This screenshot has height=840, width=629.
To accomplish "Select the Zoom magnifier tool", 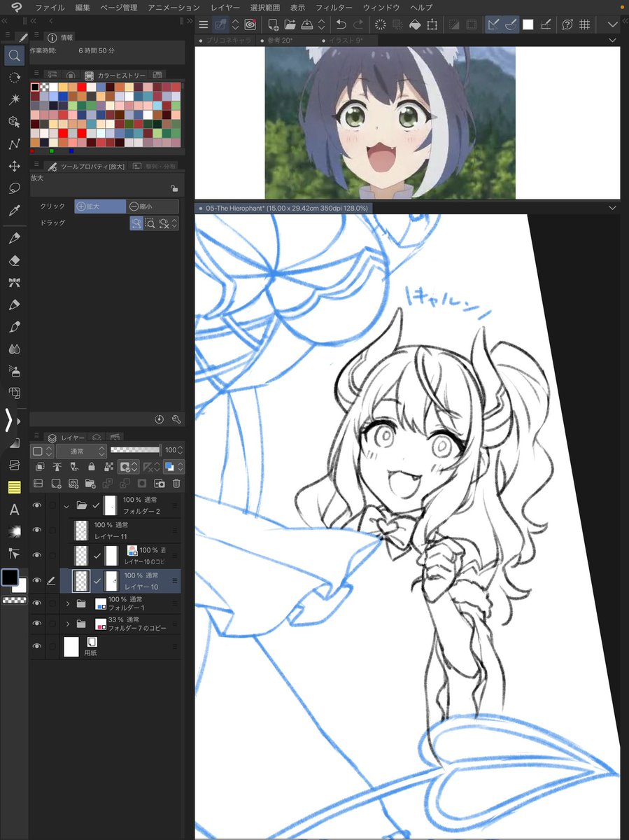I will 14,55.
